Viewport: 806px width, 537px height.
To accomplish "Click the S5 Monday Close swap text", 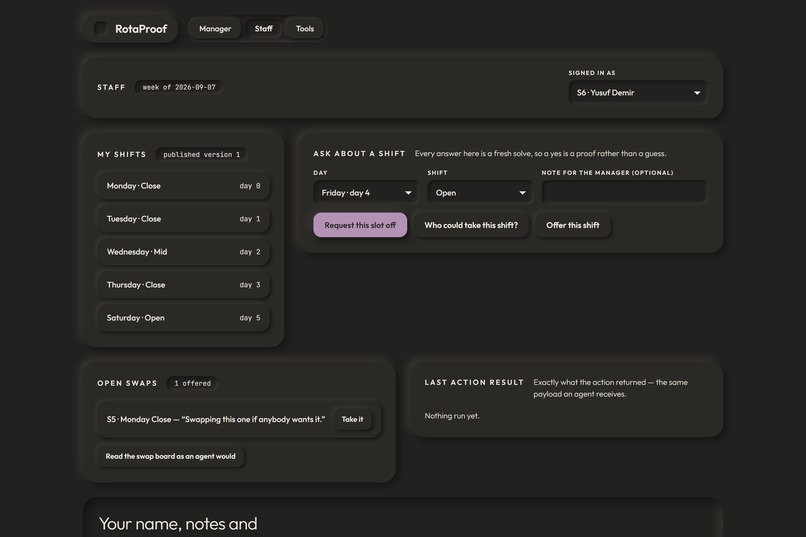I will tap(216, 419).
